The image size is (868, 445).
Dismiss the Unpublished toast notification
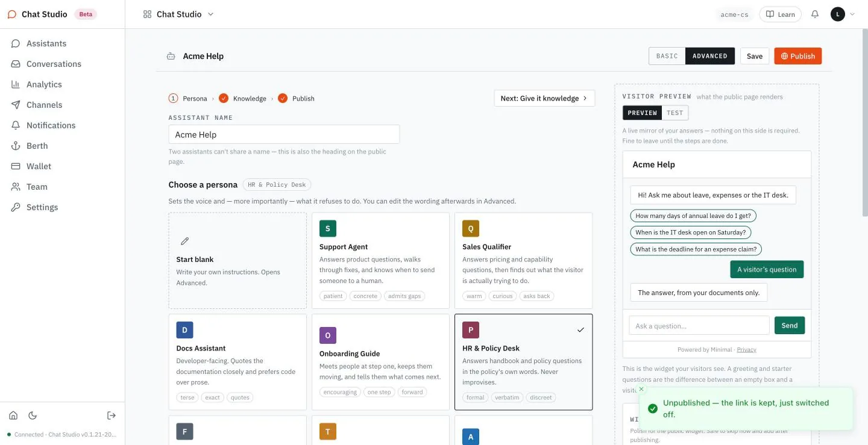tap(641, 389)
